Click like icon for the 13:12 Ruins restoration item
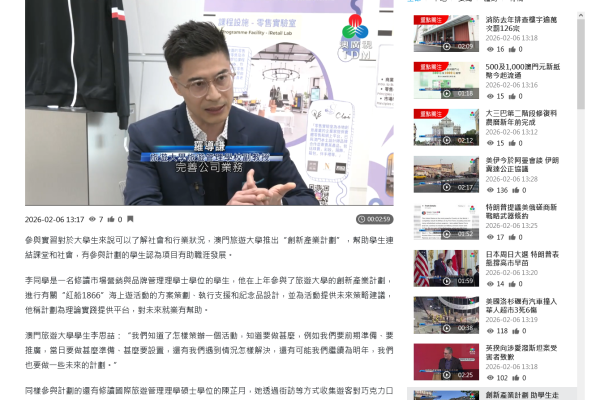The image size is (600, 400). point(512,143)
